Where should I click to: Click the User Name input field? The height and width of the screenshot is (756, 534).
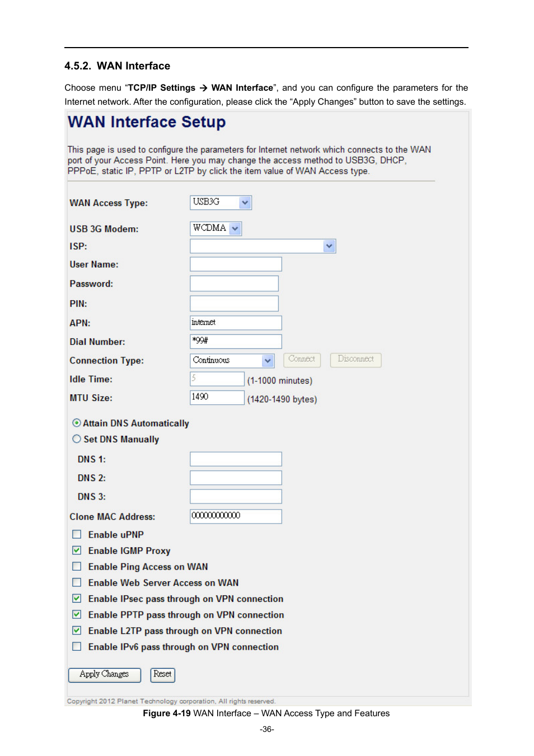236,264
